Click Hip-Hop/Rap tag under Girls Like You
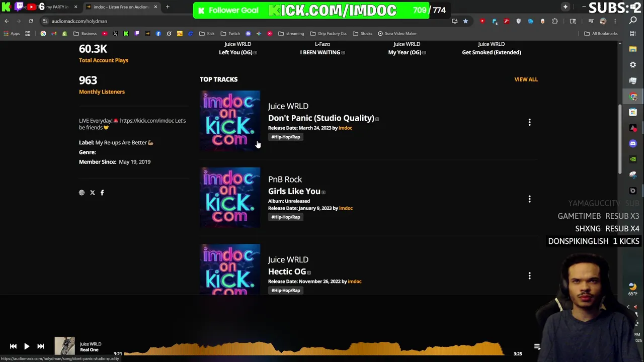Image resolution: width=644 pixels, height=362 pixels. tap(285, 217)
